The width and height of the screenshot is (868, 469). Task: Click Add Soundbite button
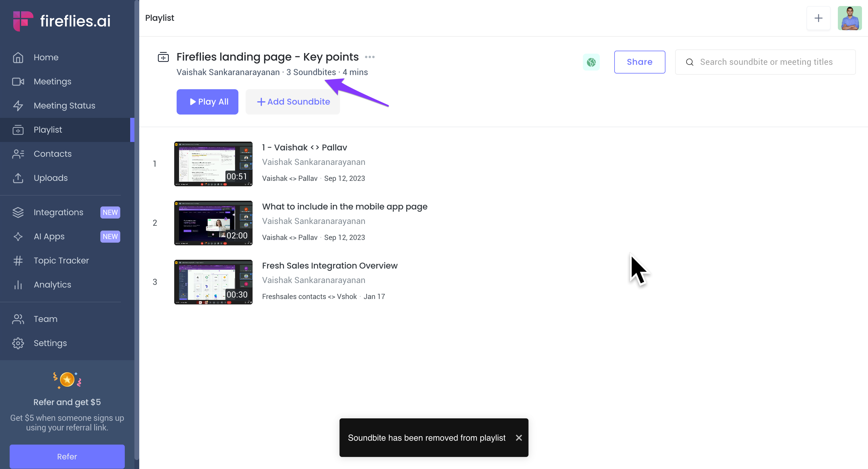point(292,102)
